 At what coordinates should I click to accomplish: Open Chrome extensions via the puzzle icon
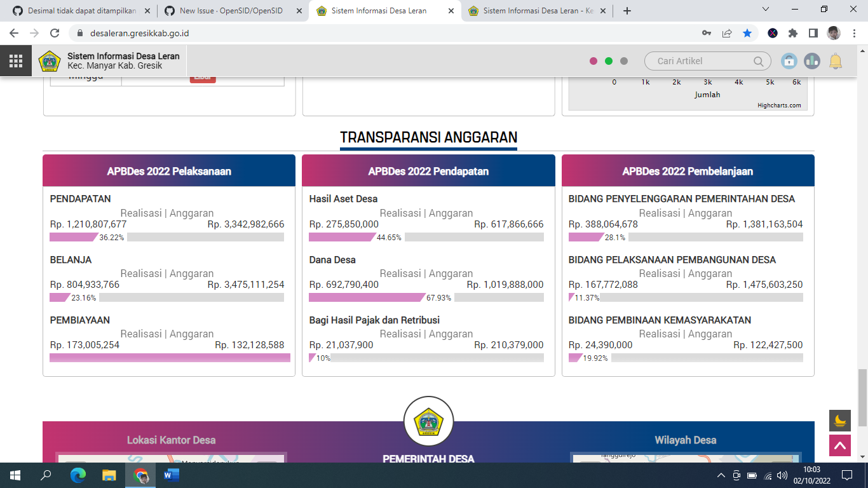(793, 34)
